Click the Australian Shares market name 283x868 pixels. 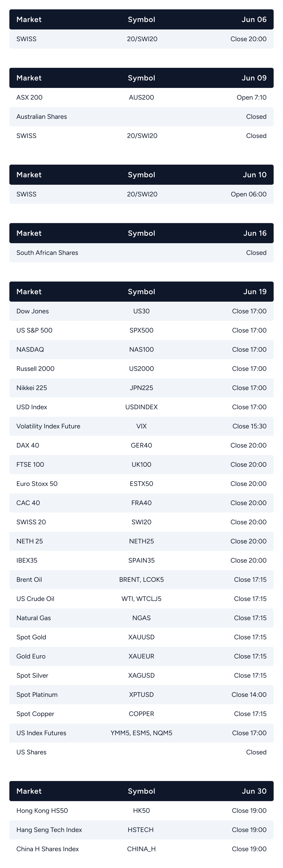coord(41,117)
